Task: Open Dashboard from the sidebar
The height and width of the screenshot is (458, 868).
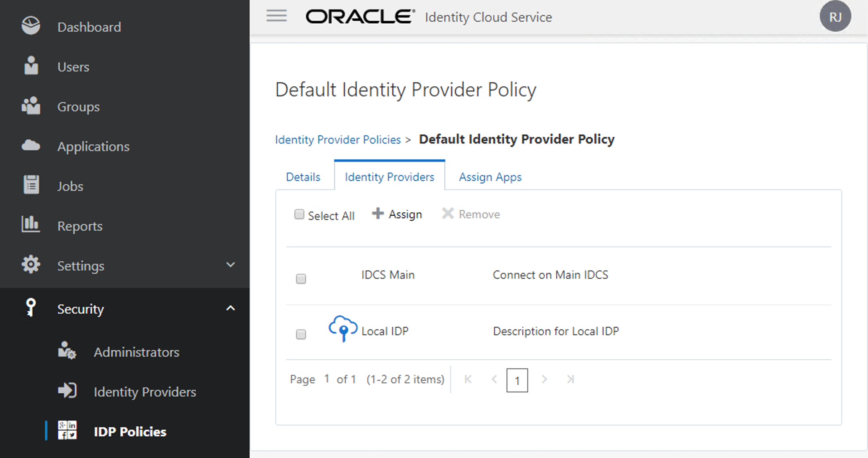Action: [89, 27]
